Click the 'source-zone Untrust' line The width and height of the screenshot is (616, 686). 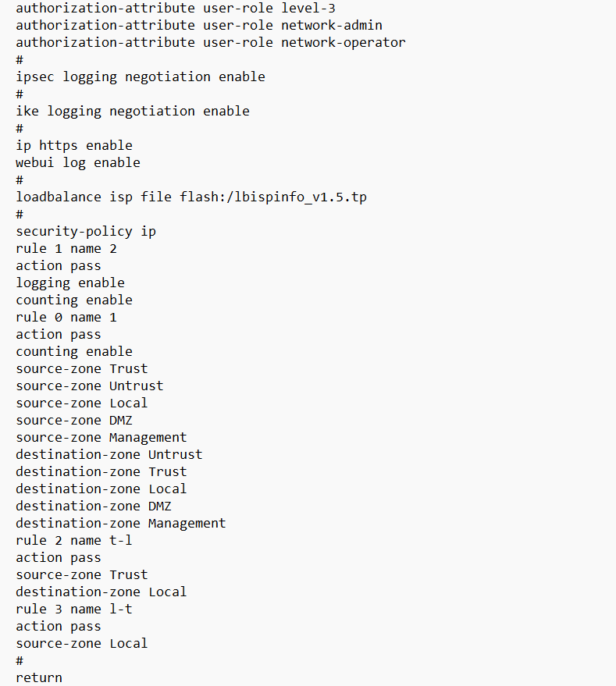pos(90,386)
